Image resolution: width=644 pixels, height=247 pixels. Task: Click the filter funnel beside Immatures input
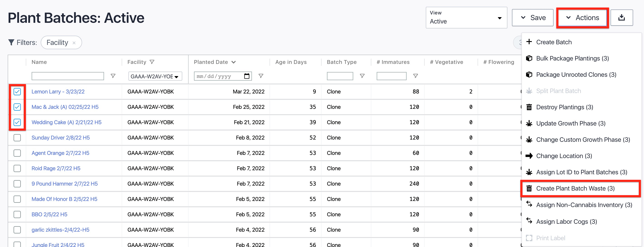coord(415,76)
